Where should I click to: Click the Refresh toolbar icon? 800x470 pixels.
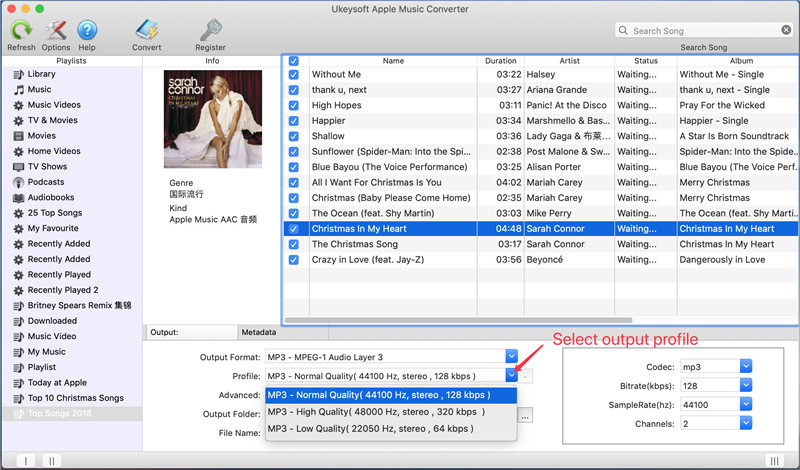point(21,31)
